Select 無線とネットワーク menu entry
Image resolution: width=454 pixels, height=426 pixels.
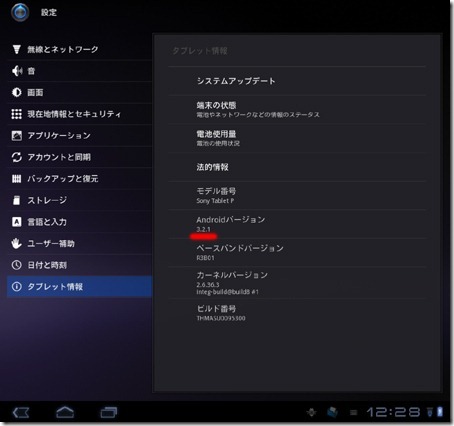[79, 49]
